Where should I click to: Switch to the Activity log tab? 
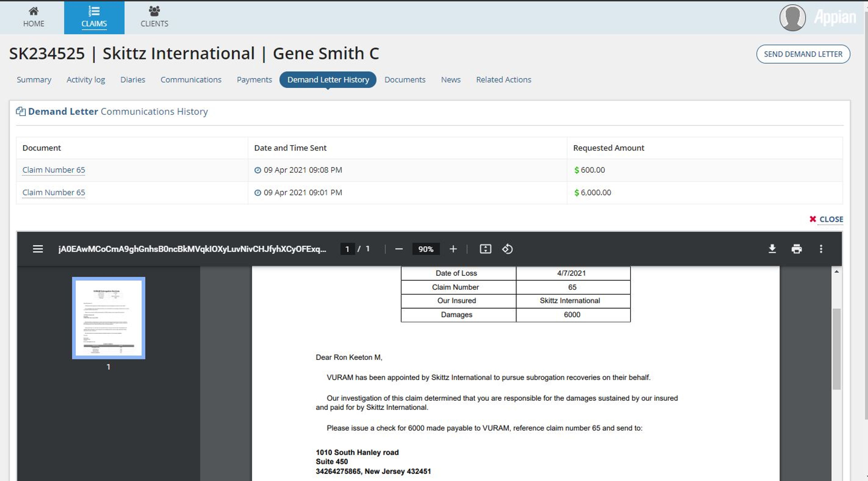[86, 80]
